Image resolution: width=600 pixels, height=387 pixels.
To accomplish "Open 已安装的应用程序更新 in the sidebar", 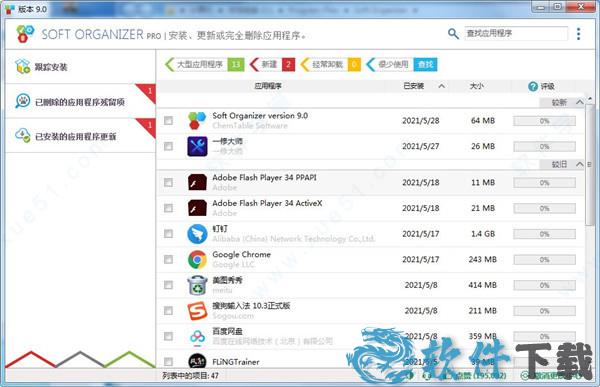I will [80, 136].
